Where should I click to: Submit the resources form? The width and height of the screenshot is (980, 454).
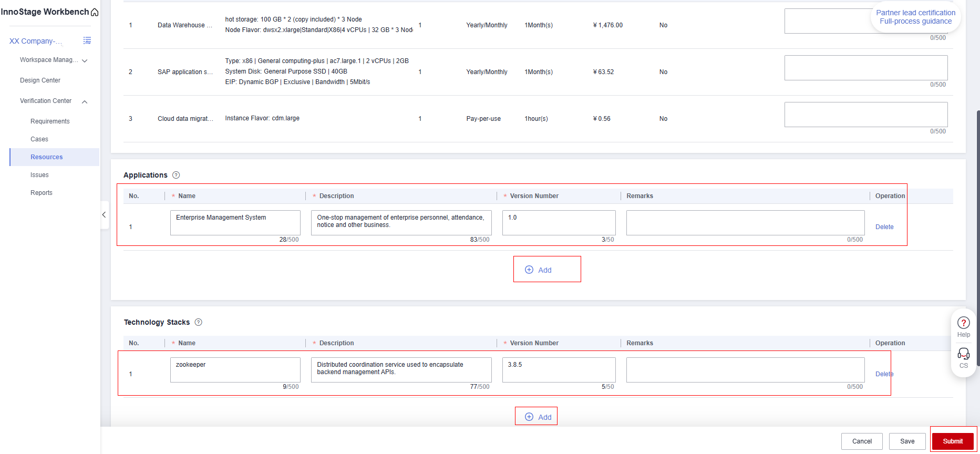[953, 441]
